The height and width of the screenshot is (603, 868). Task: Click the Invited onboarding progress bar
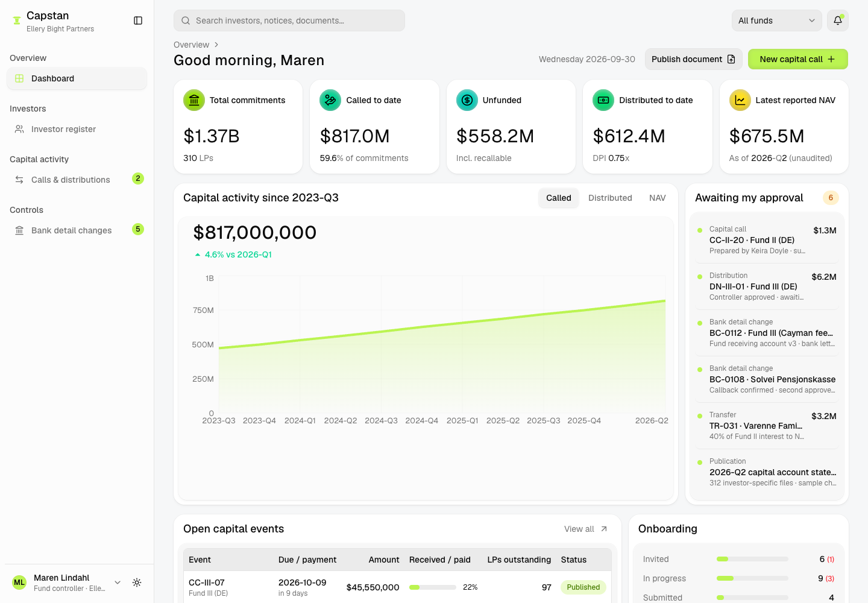tap(752, 559)
